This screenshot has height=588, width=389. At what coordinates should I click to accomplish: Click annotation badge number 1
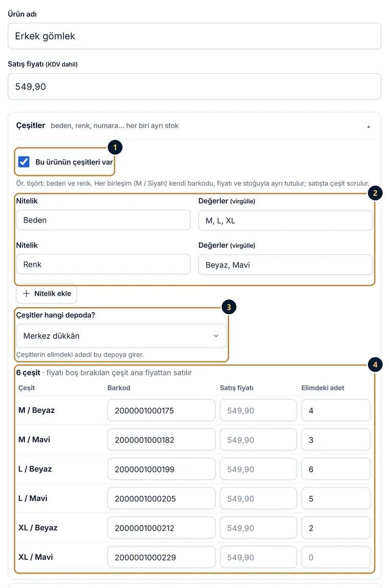pyautogui.click(x=115, y=147)
